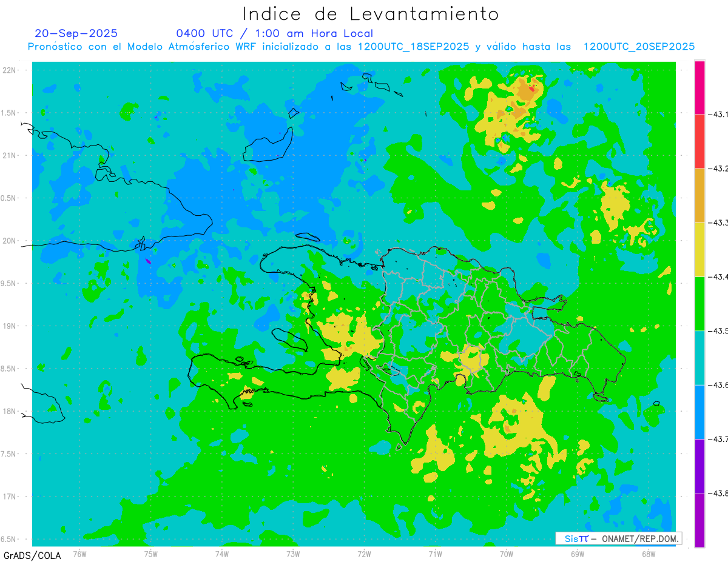Click the '73W' longitude label

click(x=293, y=554)
